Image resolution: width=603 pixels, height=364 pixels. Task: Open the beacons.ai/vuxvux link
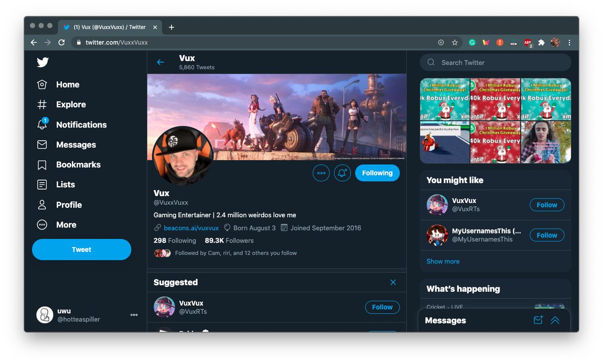191,228
